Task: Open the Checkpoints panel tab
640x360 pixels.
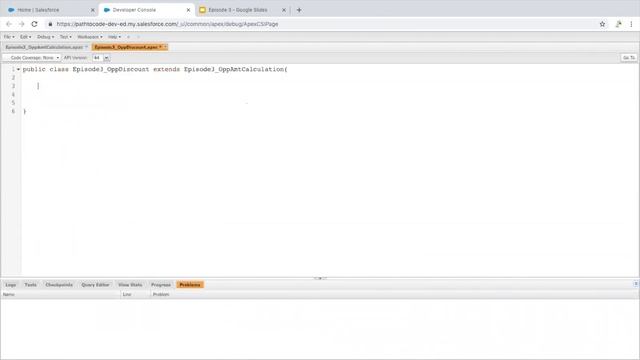Action: tap(59, 284)
